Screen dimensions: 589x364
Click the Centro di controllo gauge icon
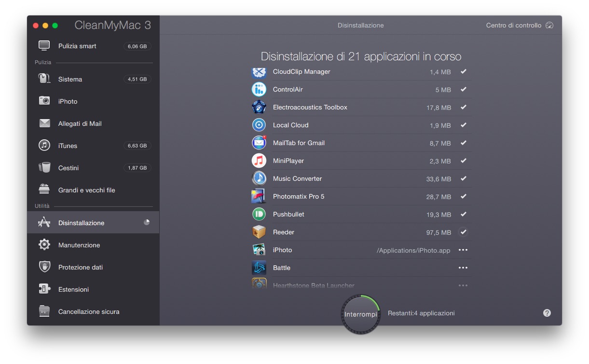pos(549,25)
